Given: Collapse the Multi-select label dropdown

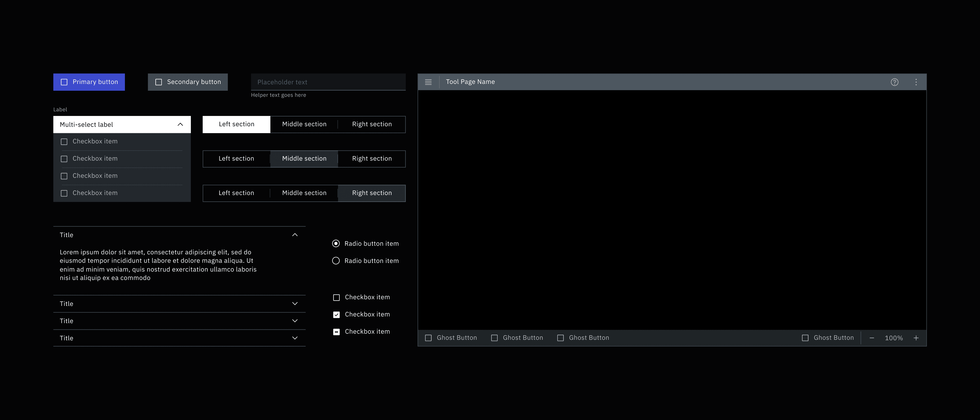Looking at the screenshot, I should [180, 124].
